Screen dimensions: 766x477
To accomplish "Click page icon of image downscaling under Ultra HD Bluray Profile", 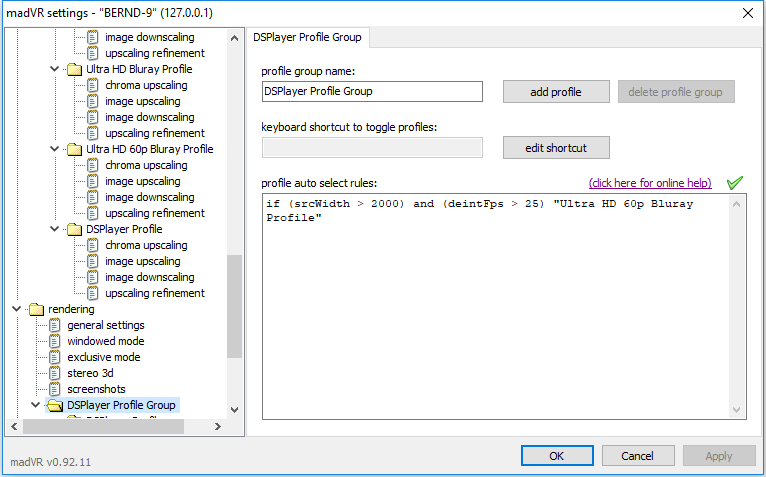I will [93, 117].
